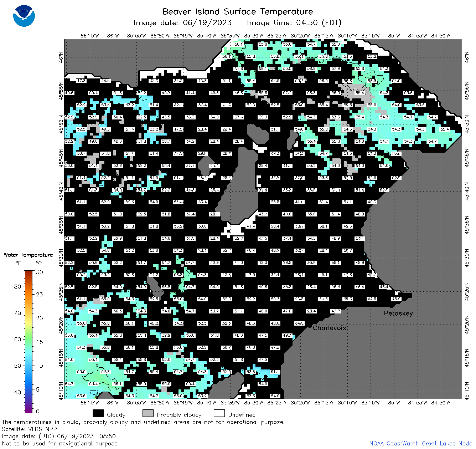Screen dimensions: 476x449
Task: Click 86°W on the top longitude axis
Action: pyautogui.click(x=113, y=36)
